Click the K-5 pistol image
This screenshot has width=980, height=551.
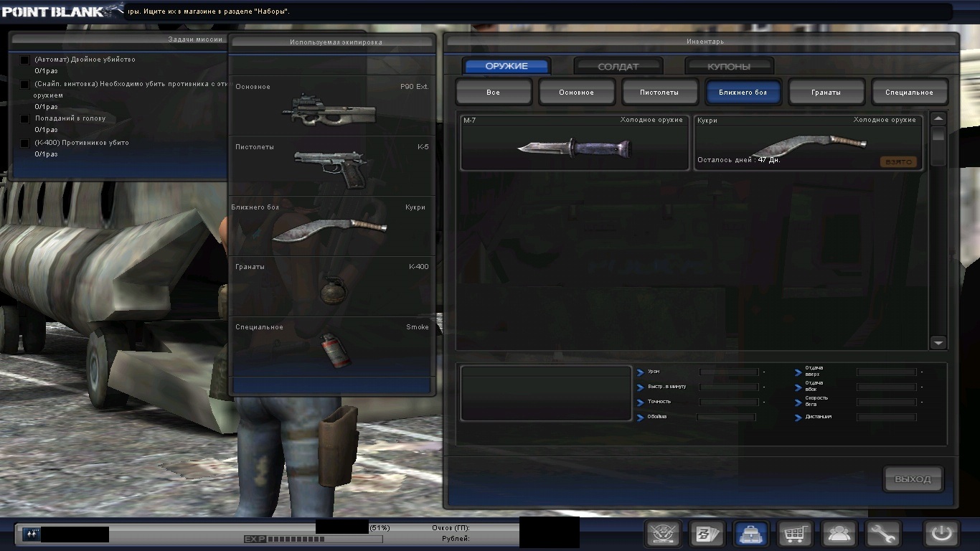(x=330, y=168)
